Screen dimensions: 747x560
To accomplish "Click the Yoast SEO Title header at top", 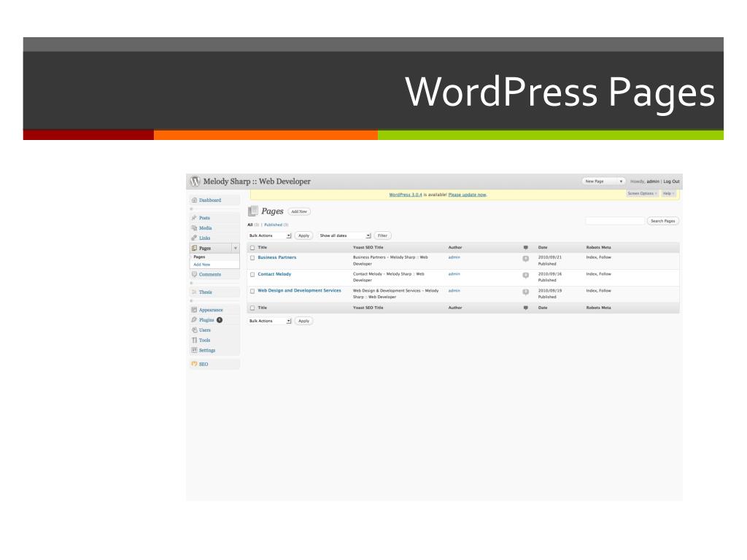I will pos(368,248).
